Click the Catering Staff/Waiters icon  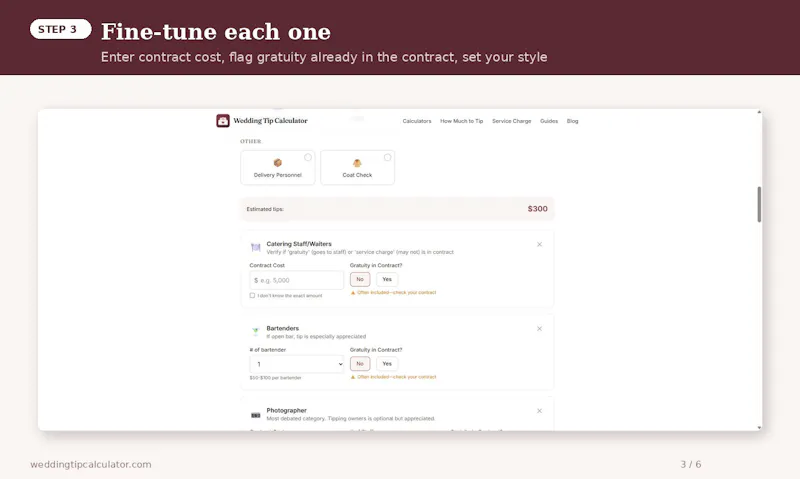coord(256,247)
